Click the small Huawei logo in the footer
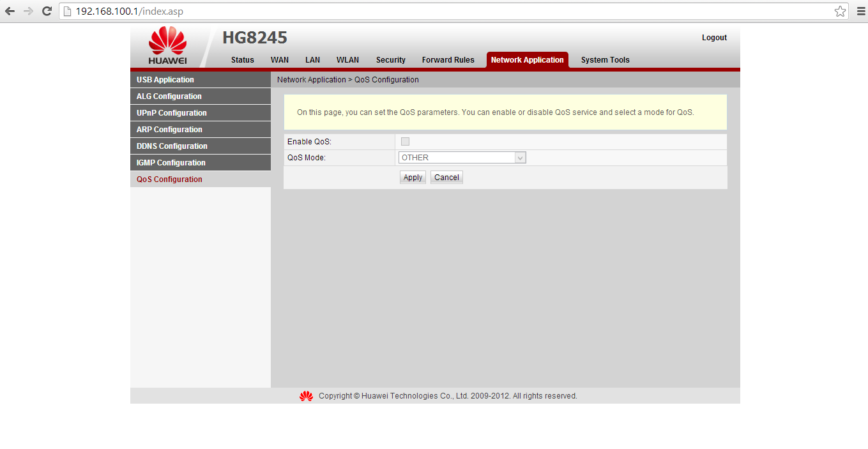The width and height of the screenshot is (868, 449). [x=307, y=396]
